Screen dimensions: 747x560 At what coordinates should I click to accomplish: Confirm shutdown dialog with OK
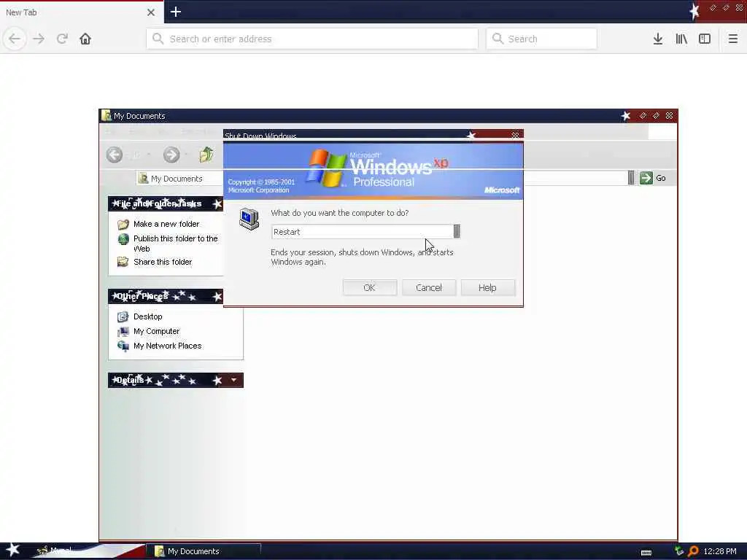click(x=370, y=287)
